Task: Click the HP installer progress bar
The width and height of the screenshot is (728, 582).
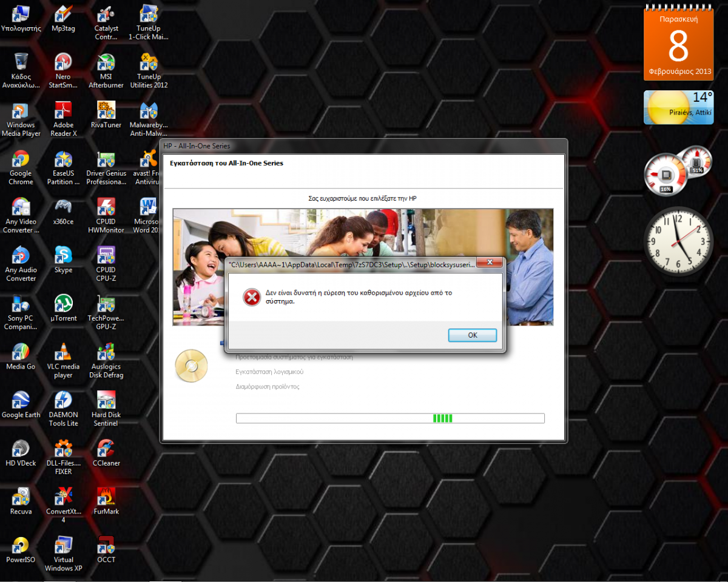Action: (x=390, y=418)
